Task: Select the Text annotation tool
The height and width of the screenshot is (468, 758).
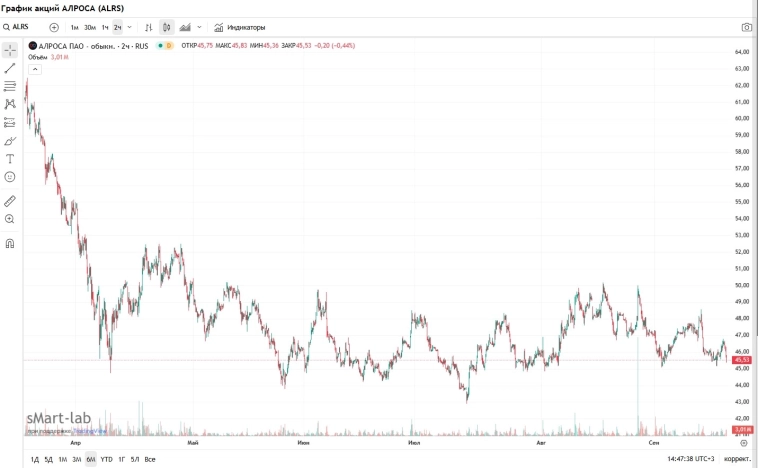Action: tap(10, 159)
